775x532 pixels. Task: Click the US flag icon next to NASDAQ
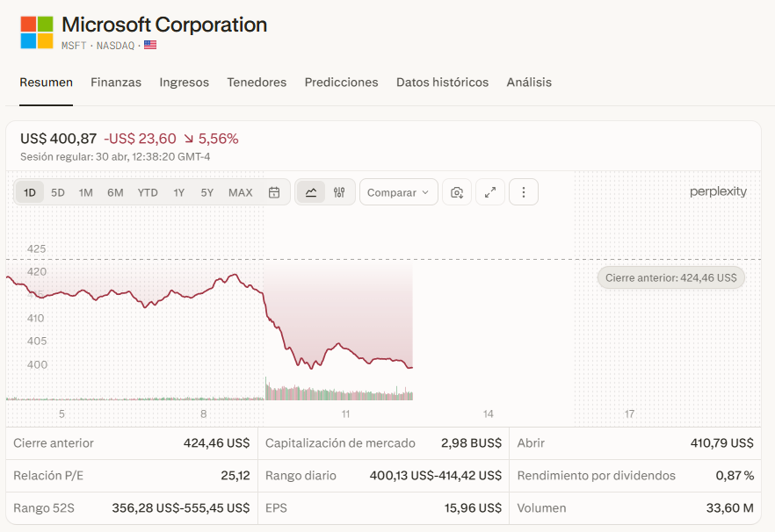click(150, 45)
